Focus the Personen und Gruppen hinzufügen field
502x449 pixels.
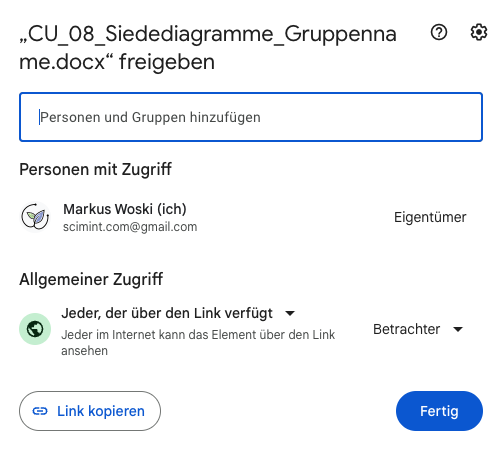251,117
